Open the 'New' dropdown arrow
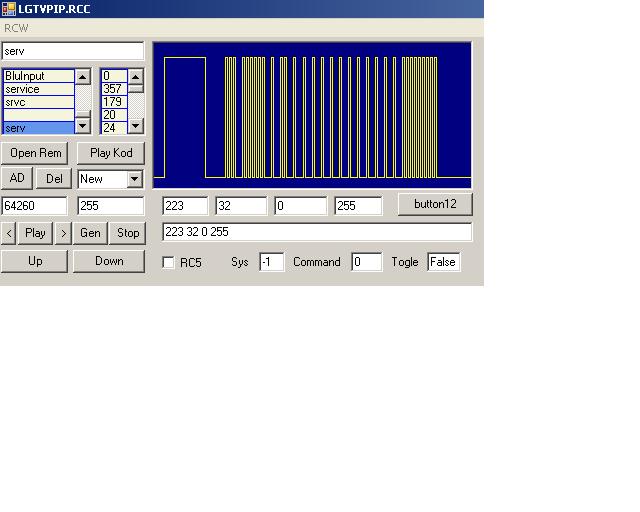 coord(134,179)
